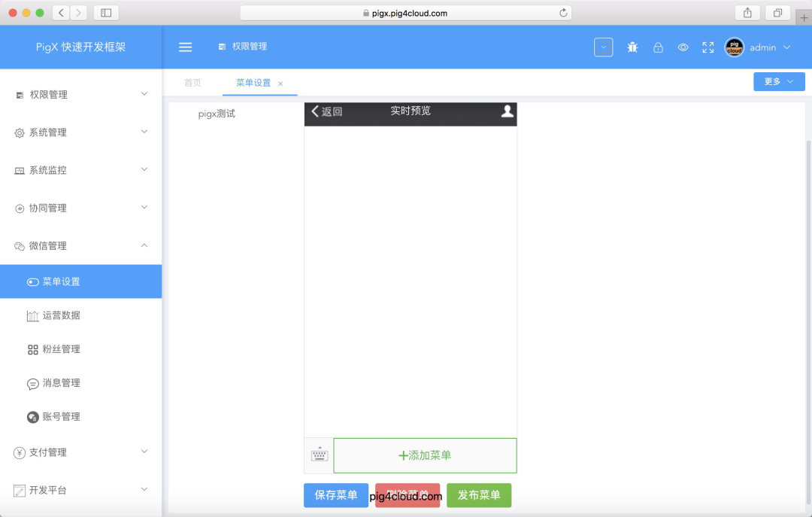Viewport: 812px width, 517px height.
Task: Click the 保存菜单 blue button
Action: pyautogui.click(x=335, y=495)
